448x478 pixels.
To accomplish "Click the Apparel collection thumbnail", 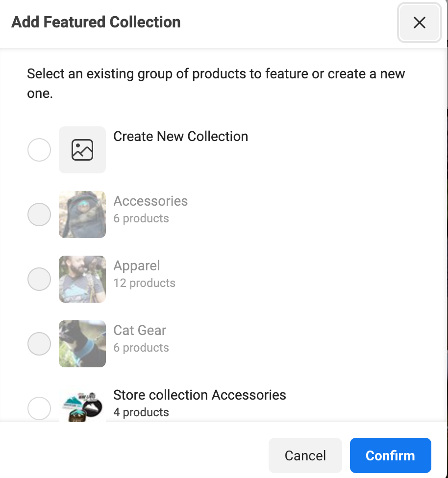I will coord(82,279).
